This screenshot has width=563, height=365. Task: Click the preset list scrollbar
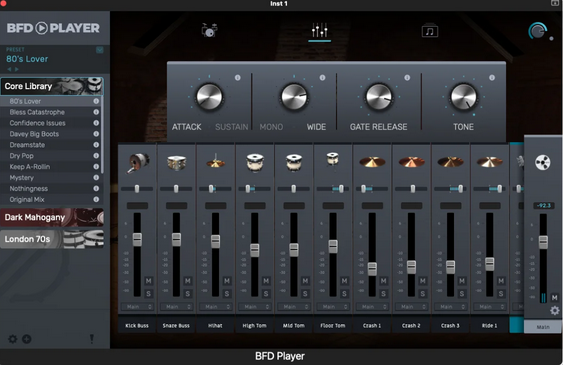pyautogui.click(x=103, y=135)
